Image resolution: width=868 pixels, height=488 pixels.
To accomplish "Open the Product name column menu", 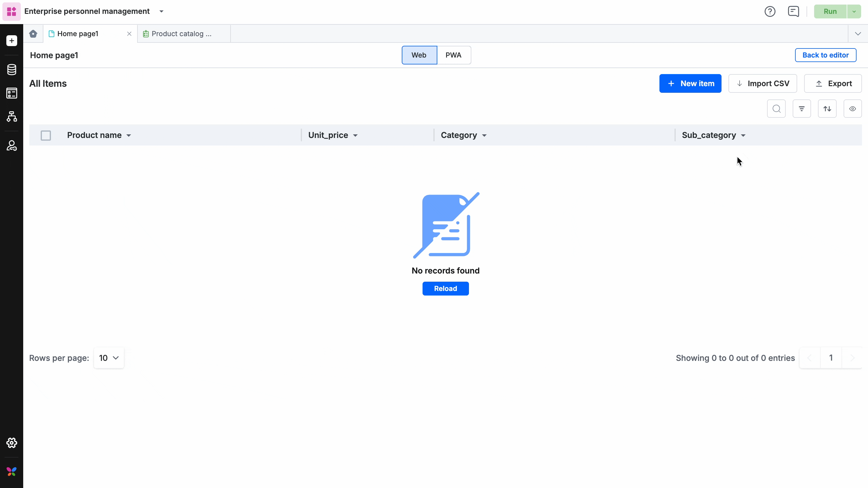I will point(129,135).
